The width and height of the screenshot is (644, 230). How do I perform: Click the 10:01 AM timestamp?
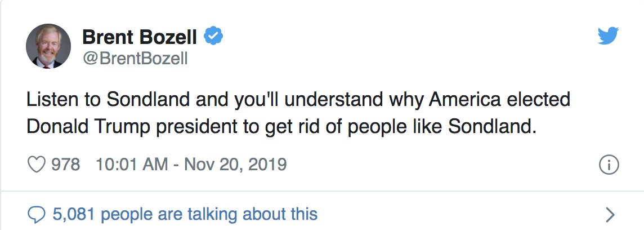point(131,165)
